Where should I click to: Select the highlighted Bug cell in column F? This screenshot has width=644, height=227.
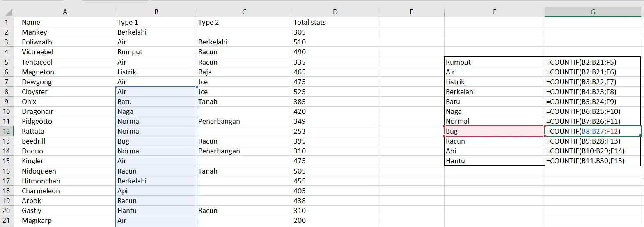(495, 131)
